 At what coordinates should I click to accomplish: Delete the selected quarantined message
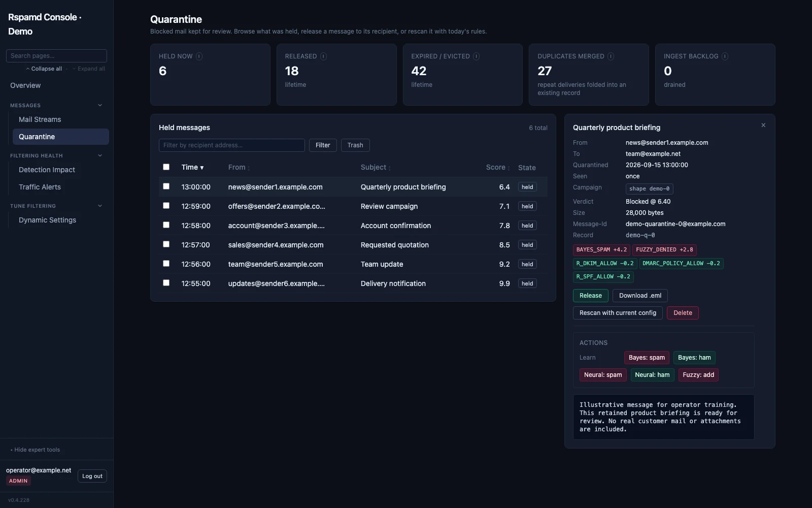tap(683, 313)
